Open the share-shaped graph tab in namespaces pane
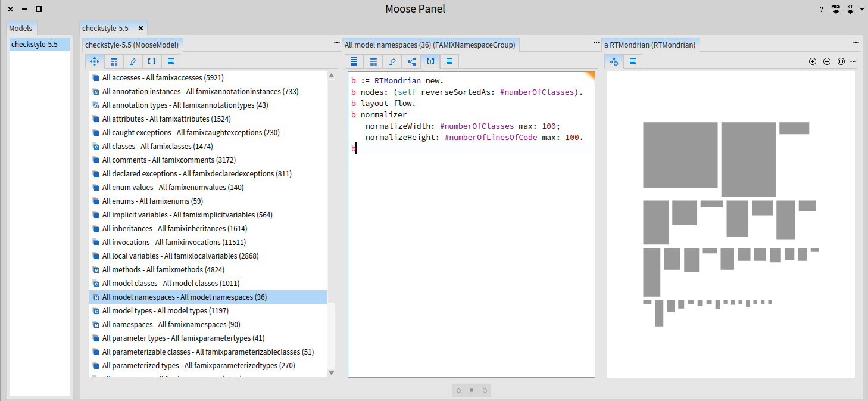 pyautogui.click(x=411, y=61)
